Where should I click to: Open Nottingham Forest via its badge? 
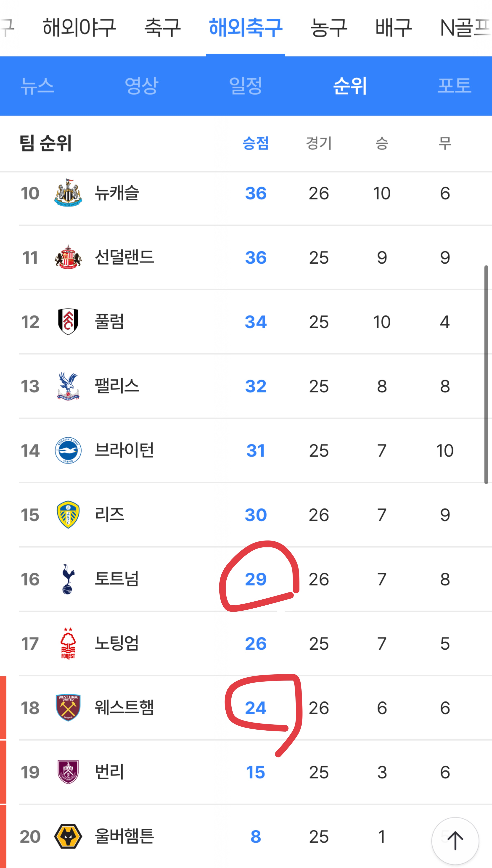(69, 643)
